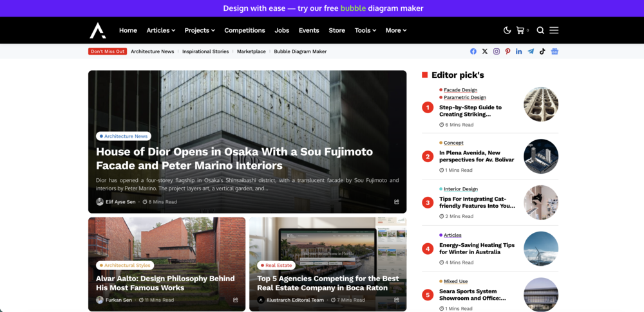The image size is (644, 312).
Task: Open the Jobs menu item
Action: coord(282,30)
